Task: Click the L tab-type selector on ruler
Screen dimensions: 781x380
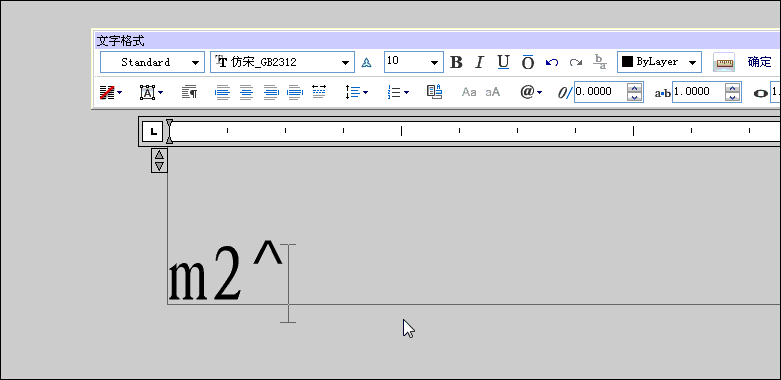Action: pos(153,132)
